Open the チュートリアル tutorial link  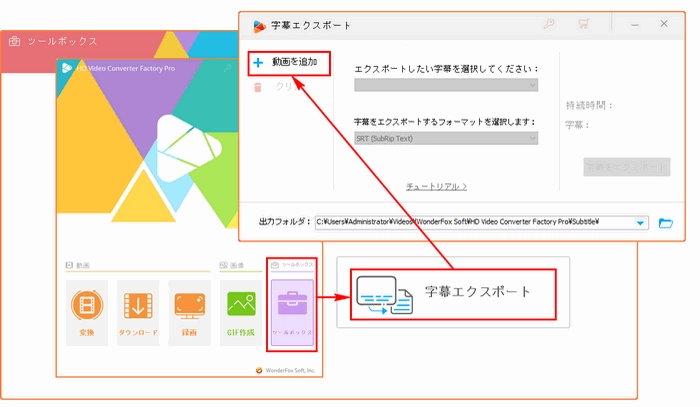[436, 186]
